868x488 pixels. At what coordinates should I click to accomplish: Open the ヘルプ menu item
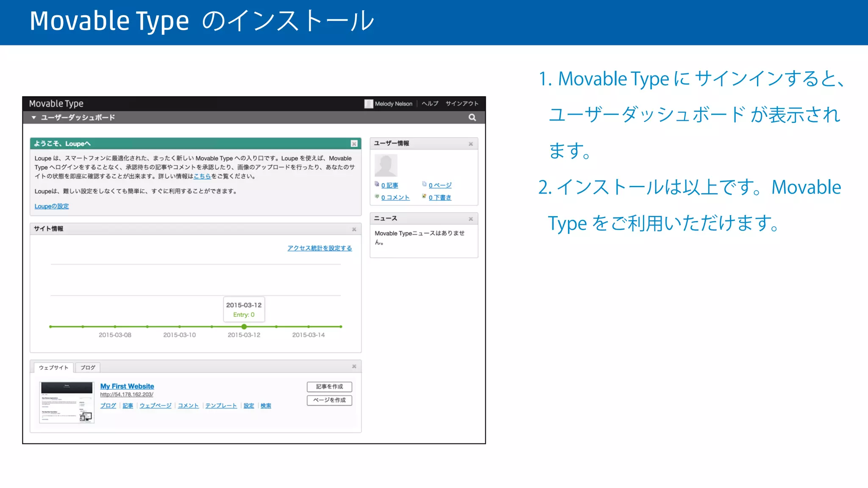coord(430,104)
